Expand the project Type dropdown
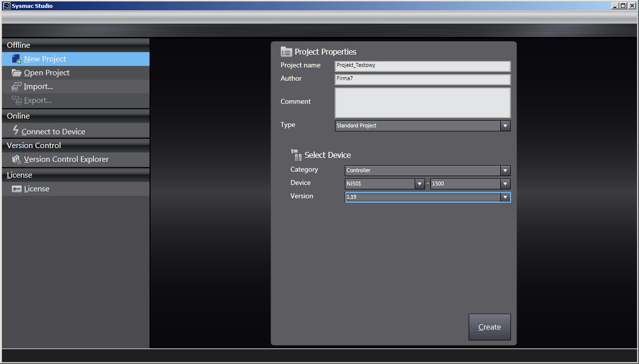Screen dimensions: 639x364 pyautogui.click(x=505, y=126)
